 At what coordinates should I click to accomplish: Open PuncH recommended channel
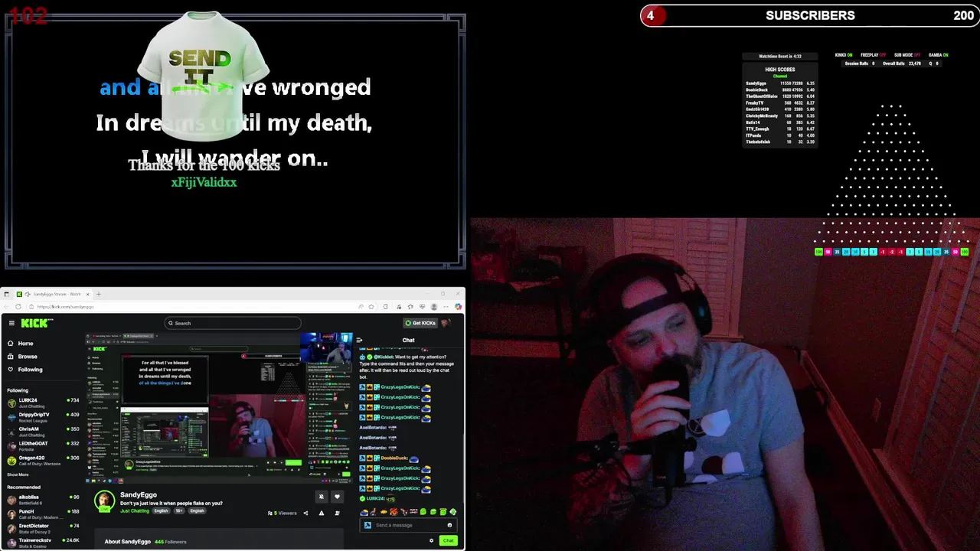[43, 514]
